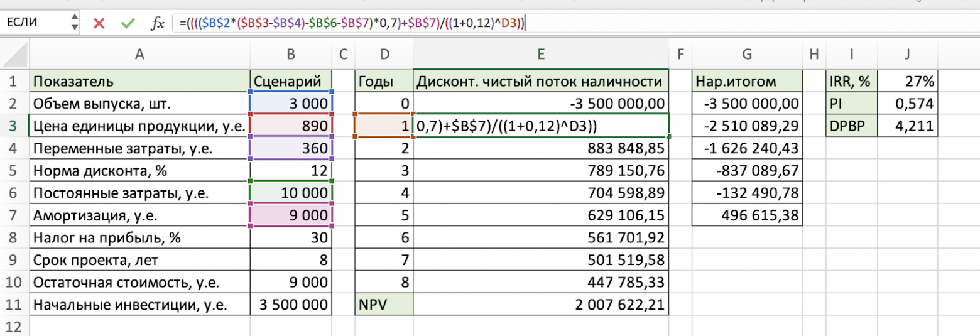The height and width of the screenshot is (336, 980).
Task: Select cell Амортизация, у.е.
Action: point(139,215)
